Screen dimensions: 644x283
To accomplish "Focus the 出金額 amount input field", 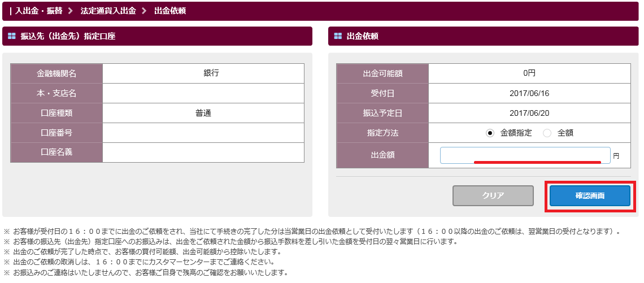I will point(525,155).
